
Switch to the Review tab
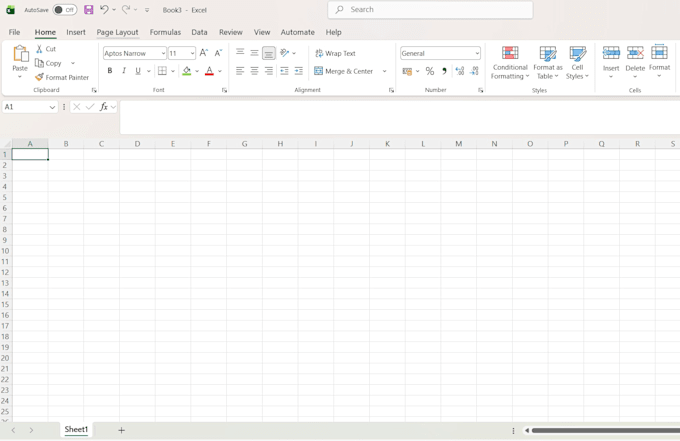(x=231, y=32)
